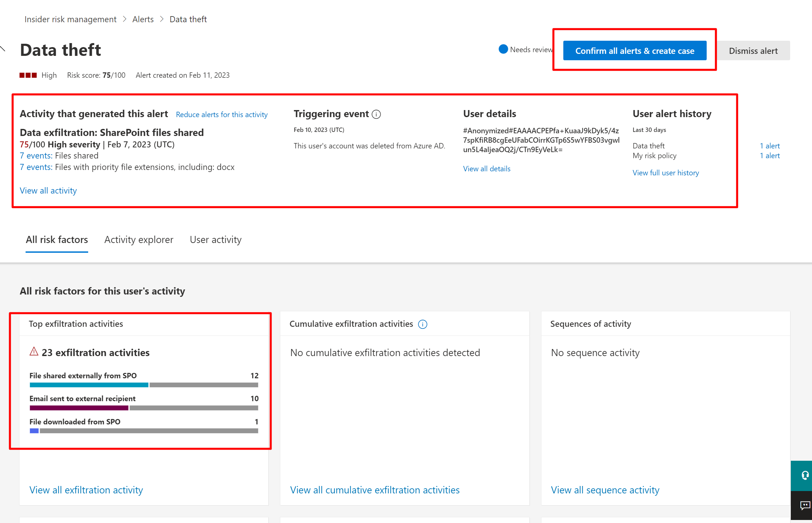Click the exfiltration warning triangle icon
The width and height of the screenshot is (812, 523).
click(x=34, y=351)
